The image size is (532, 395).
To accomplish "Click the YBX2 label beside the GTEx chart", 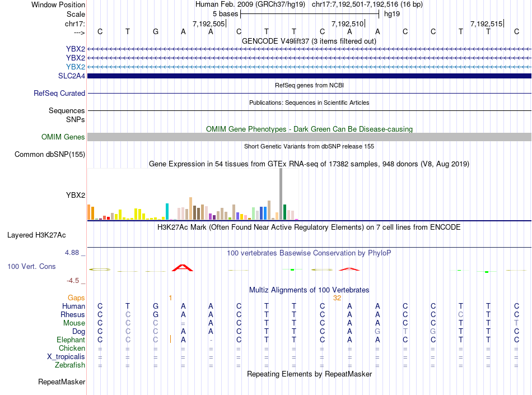I will point(76,195).
